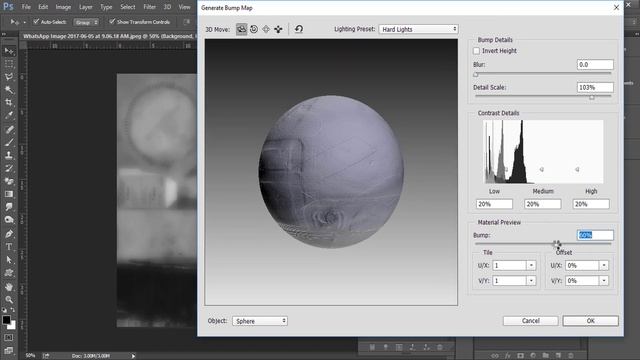Select the Path Selection tool

[x=9, y=260]
